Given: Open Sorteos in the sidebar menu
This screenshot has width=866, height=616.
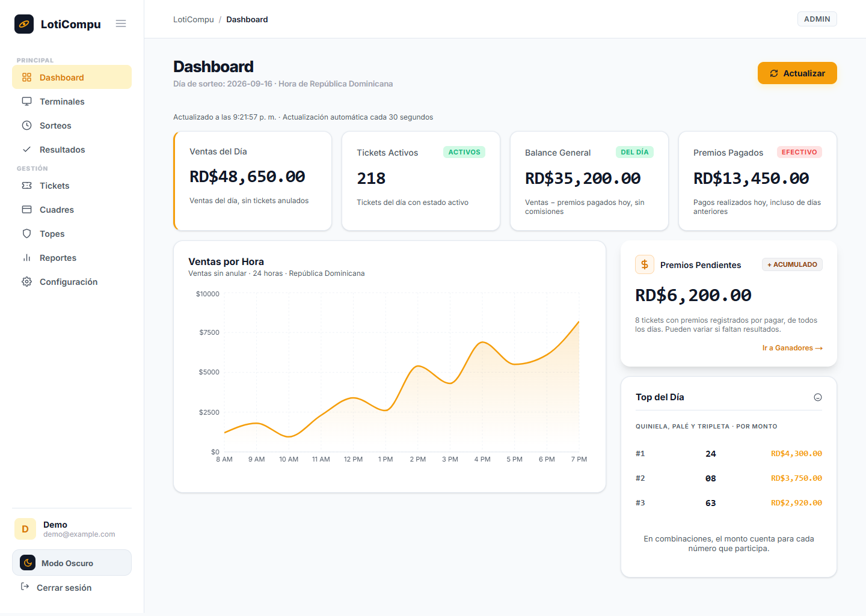Looking at the screenshot, I should (72, 125).
